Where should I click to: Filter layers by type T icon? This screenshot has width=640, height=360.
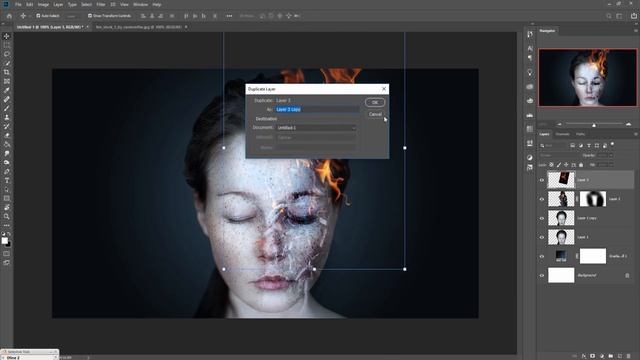589,145
